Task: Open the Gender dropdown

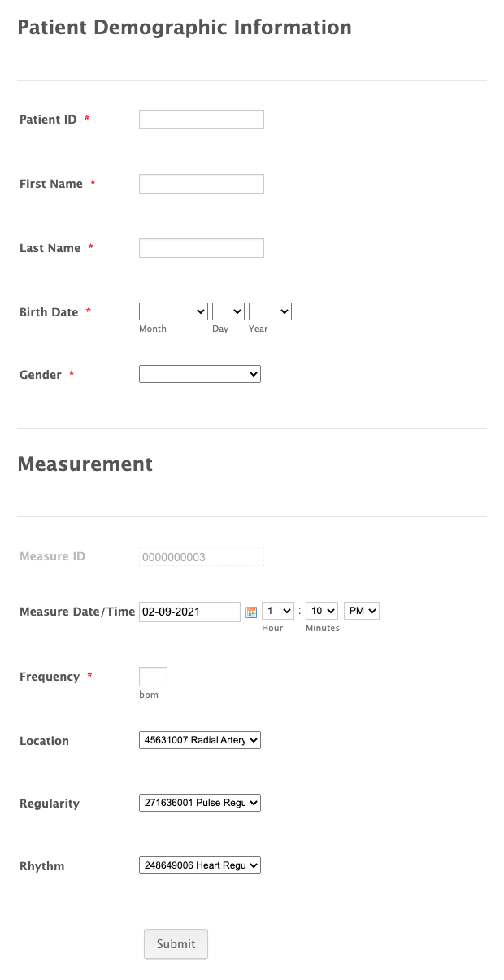Action: [200, 374]
